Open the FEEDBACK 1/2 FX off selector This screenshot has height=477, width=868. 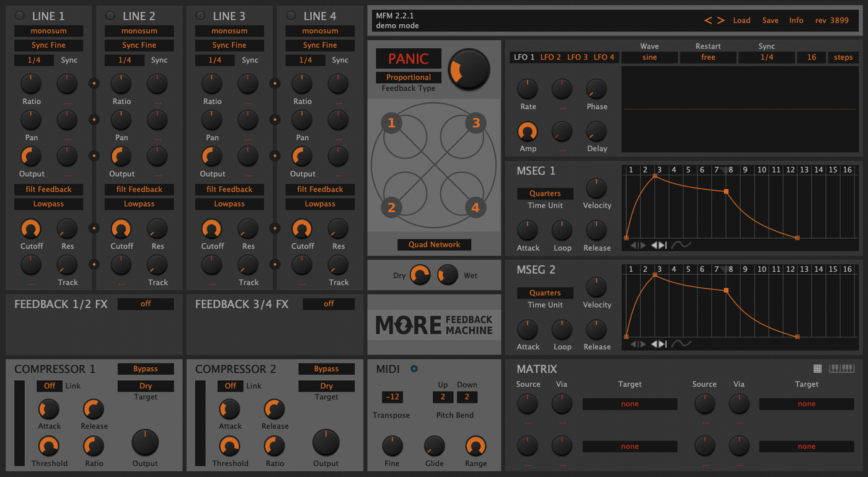click(146, 304)
